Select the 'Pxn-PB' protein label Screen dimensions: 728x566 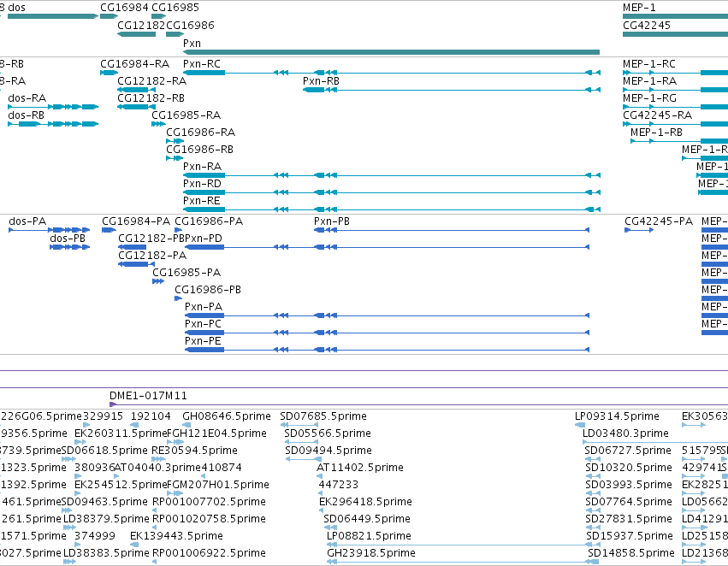[332, 221]
